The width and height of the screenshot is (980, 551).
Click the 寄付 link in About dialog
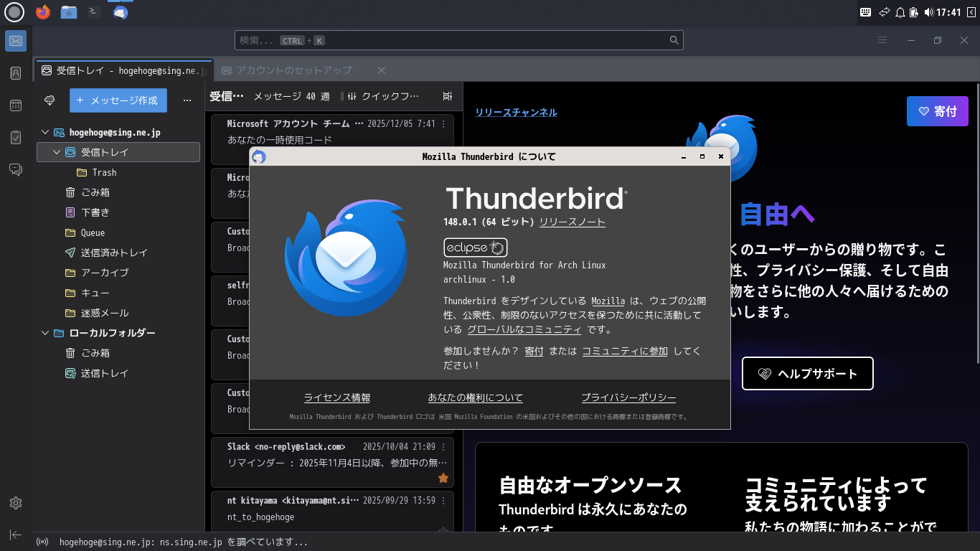[534, 351]
